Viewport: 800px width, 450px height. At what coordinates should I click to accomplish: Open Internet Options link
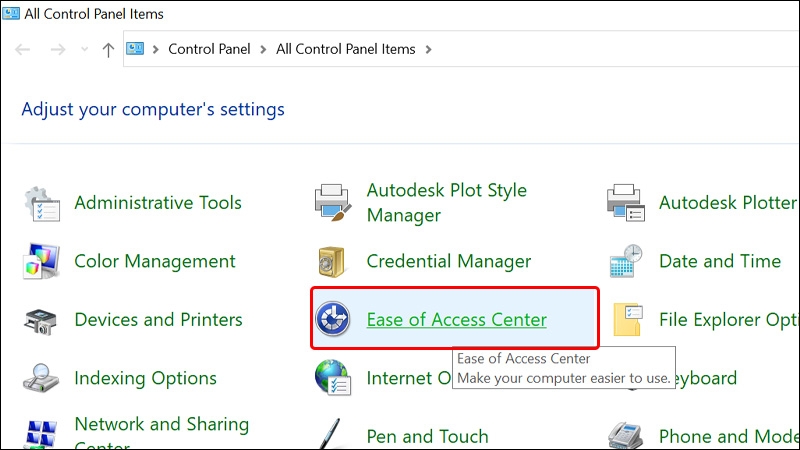[x=409, y=378]
